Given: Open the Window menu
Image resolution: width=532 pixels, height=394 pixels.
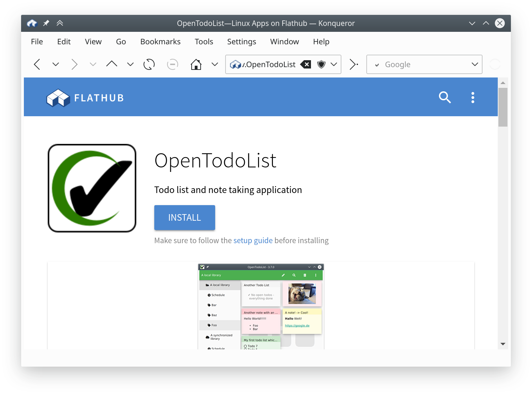Looking at the screenshot, I should [x=285, y=42].
